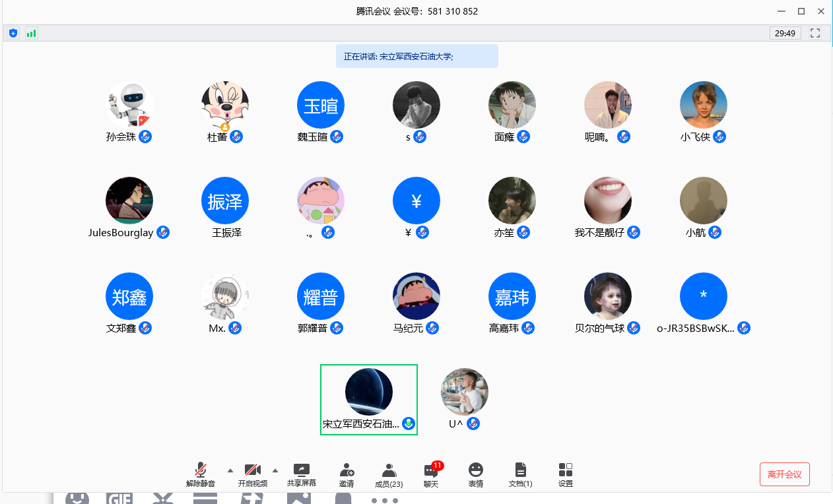Viewport: 833px width, 504px height.
Task: Open the 设置 settings icon
Action: tap(565, 474)
